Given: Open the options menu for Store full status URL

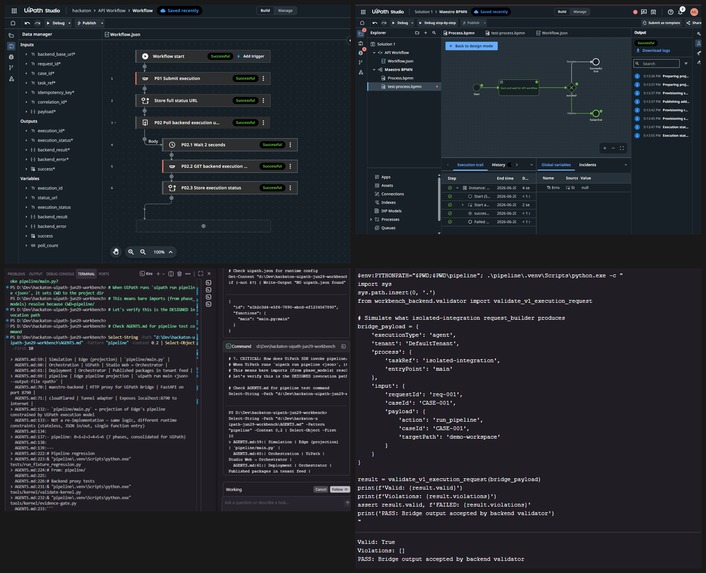Looking at the screenshot, I should (x=263, y=100).
